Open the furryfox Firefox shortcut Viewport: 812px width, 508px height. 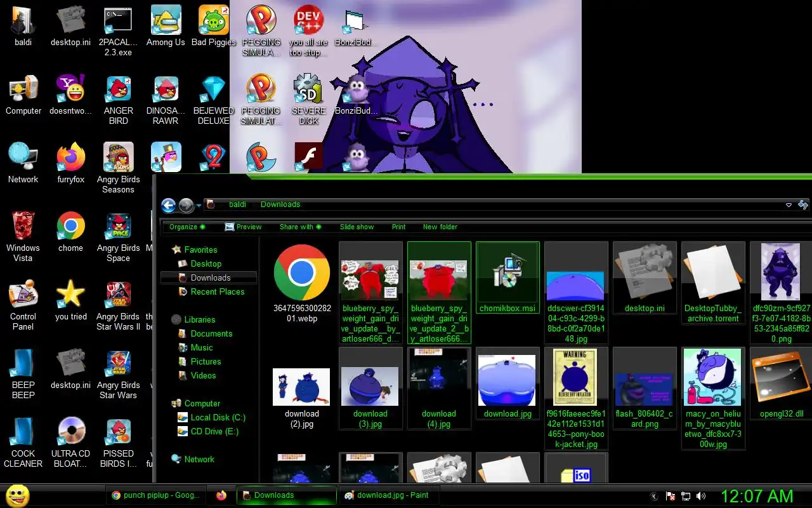(70, 164)
